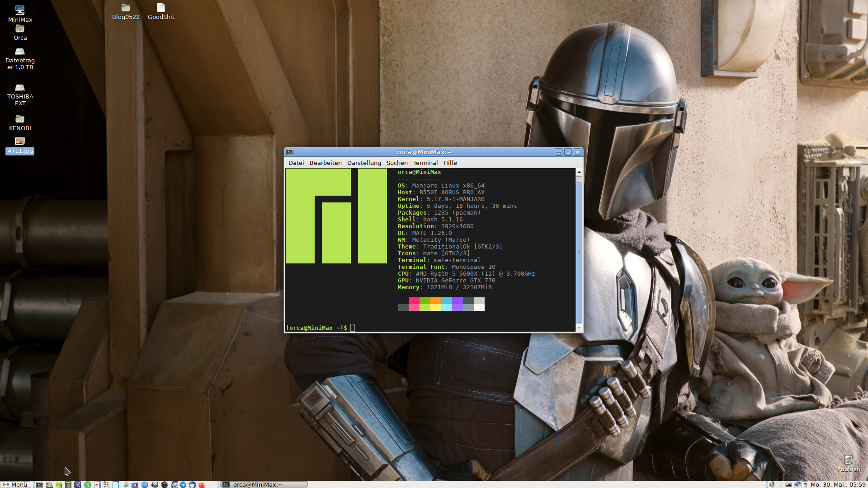Open the Hilfe menu
Screen dimensions: 868x488
(450, 163)
